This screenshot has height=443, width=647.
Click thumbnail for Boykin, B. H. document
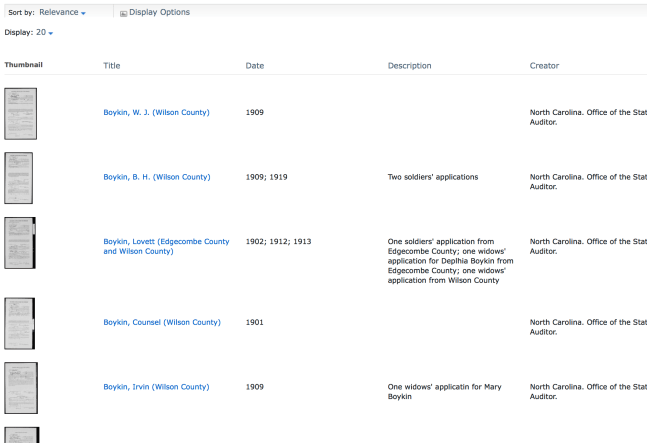(x=19, y=178)
